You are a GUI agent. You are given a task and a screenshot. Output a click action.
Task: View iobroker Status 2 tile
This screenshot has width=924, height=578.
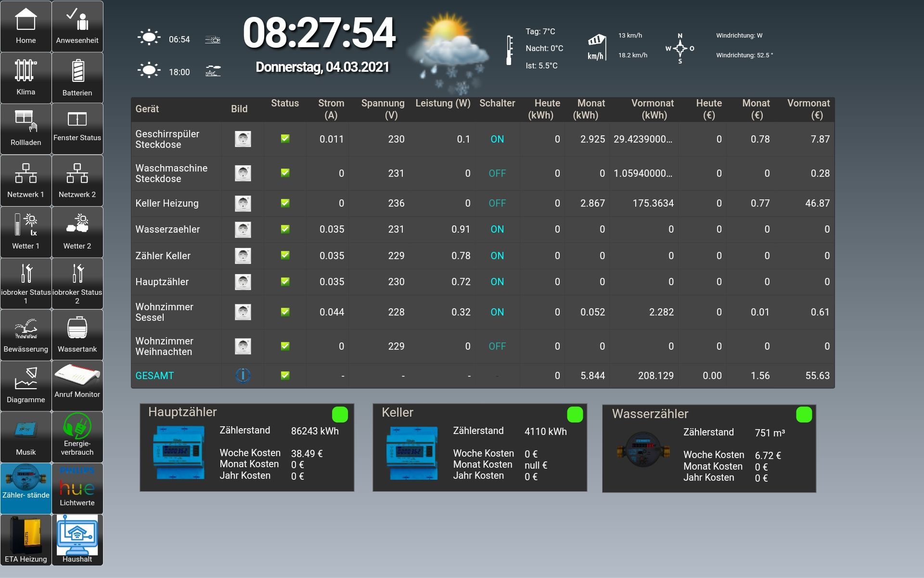pos(77,284)
